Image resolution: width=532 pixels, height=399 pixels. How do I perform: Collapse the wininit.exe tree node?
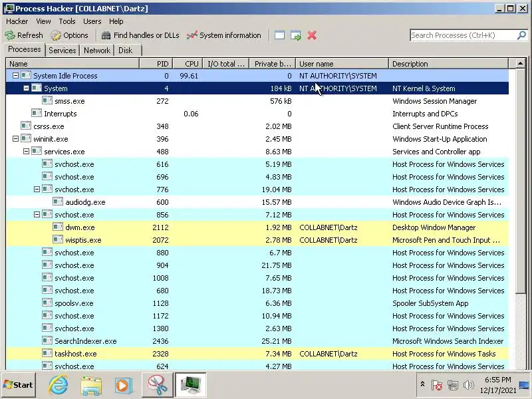click(x=15, y=139)
